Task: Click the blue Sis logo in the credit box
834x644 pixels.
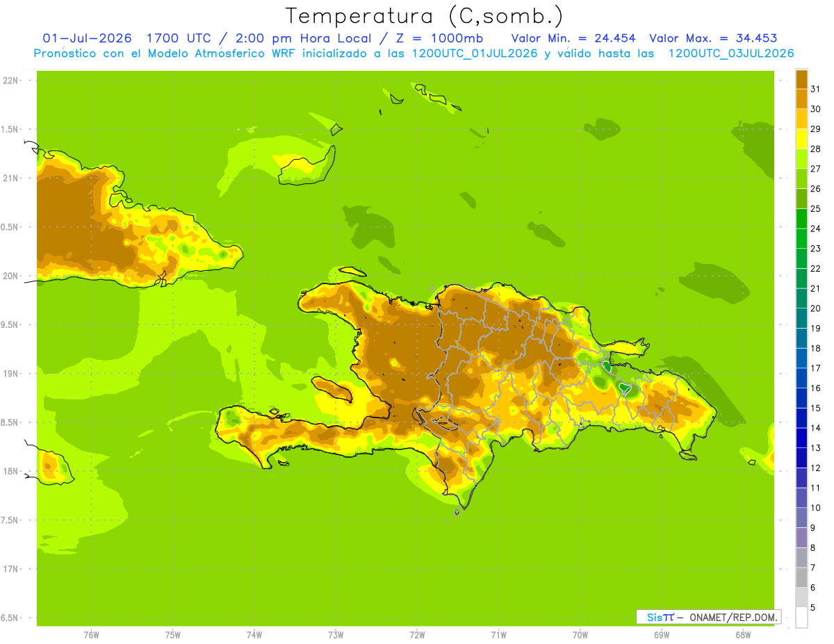Action: 660,617
